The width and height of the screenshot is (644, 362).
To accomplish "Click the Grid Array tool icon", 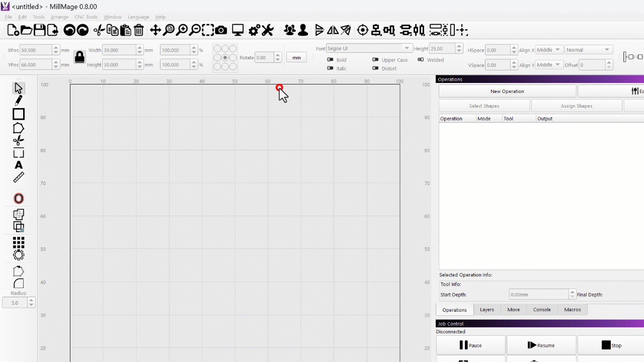I will pyautogui.click(x=19, y=243).
